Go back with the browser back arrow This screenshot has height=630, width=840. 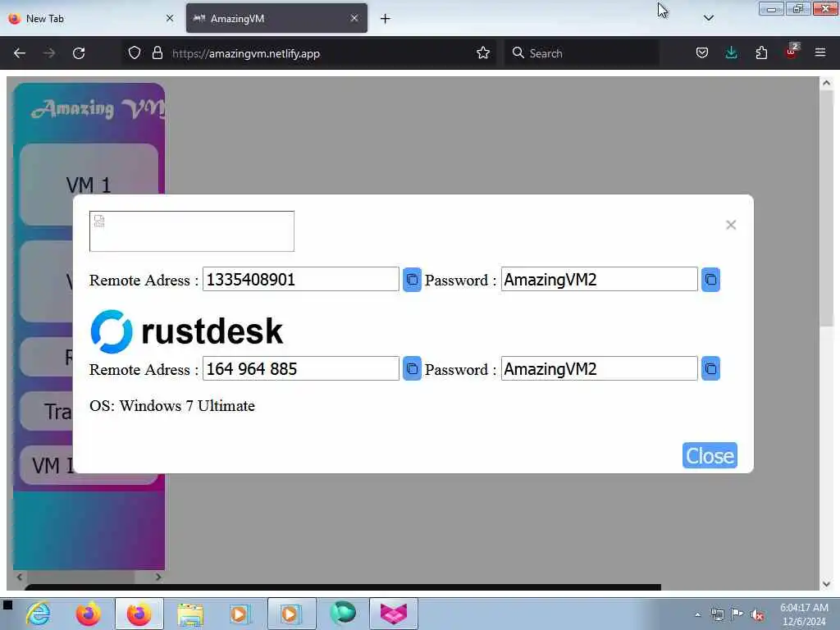20,53
